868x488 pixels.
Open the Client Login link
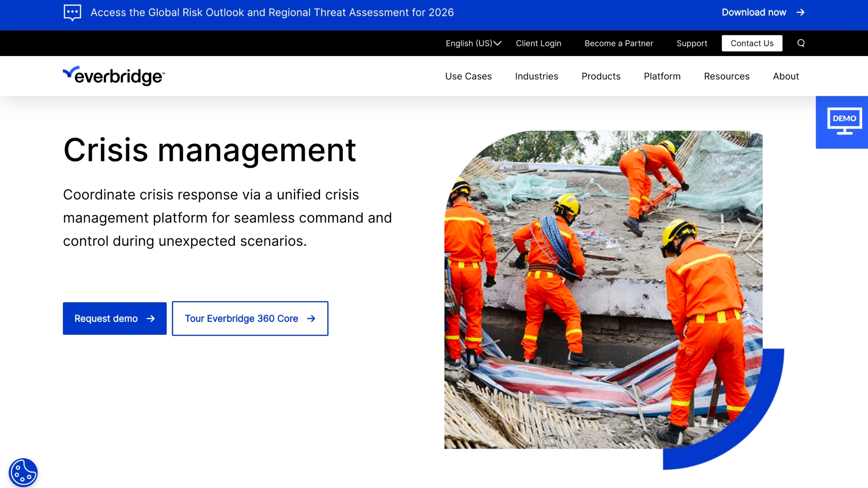tap(538, 43)
